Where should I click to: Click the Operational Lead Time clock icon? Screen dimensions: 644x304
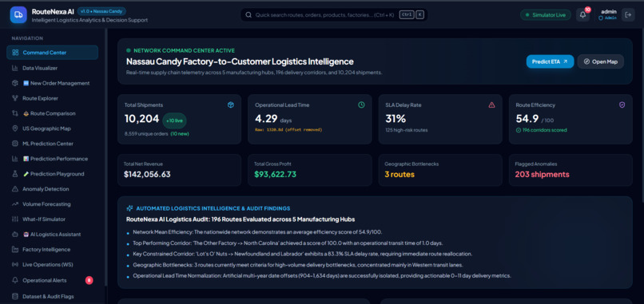[361, 105]
